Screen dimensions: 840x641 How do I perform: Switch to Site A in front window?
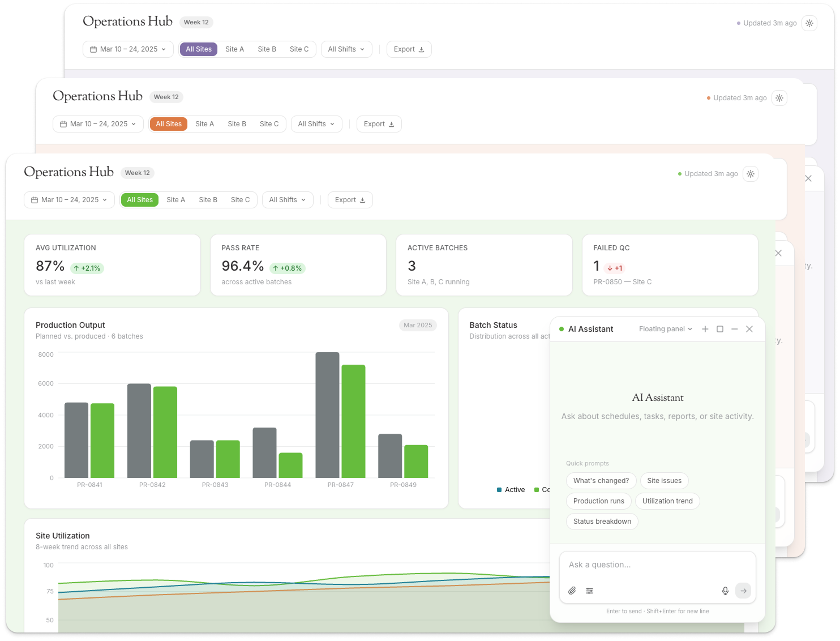pos(176,200)
